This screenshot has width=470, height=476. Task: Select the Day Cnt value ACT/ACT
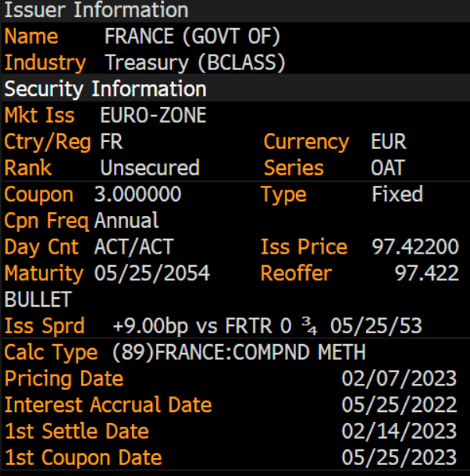coord(134,247)
